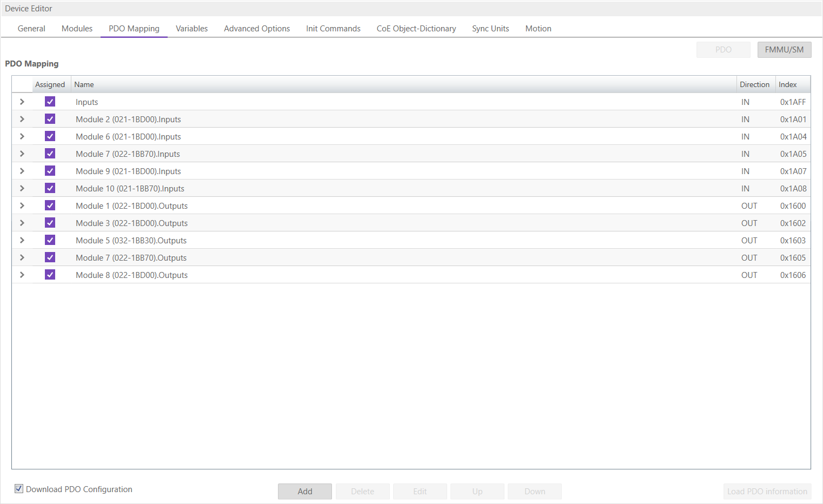
Task: Switch to the Modules tab
Action: tap(77, 29)
